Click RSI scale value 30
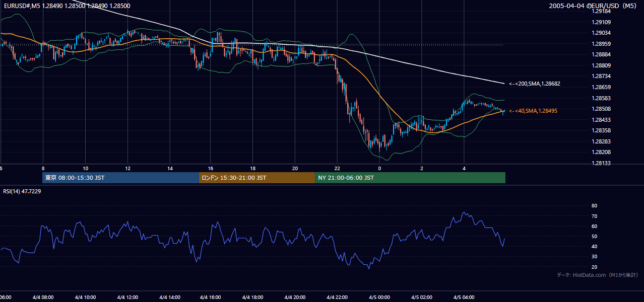The height and width of the screenshot is (302, 644). 595,256
